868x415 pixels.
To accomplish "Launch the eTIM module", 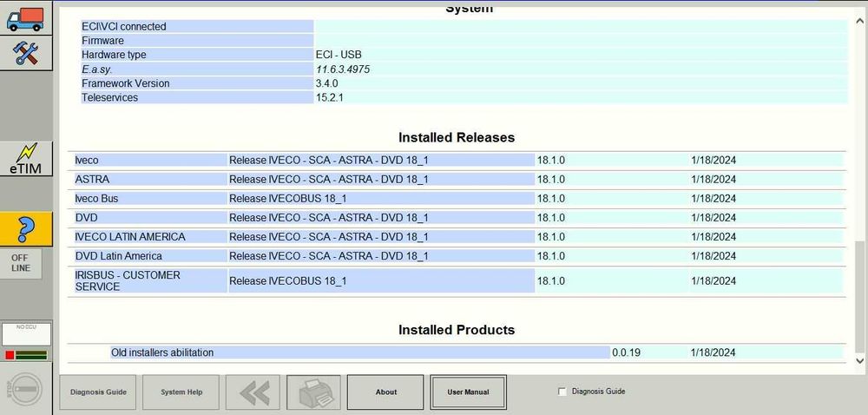I will click(25, 159).
